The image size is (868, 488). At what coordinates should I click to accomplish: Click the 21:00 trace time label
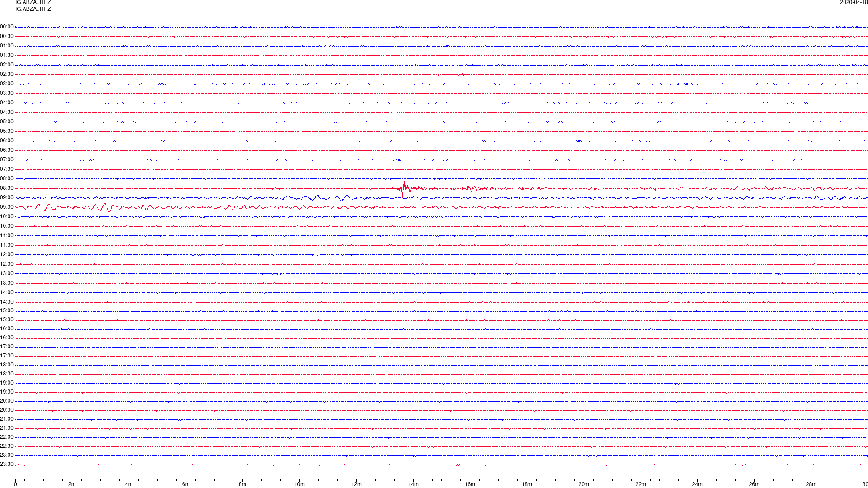7,419
